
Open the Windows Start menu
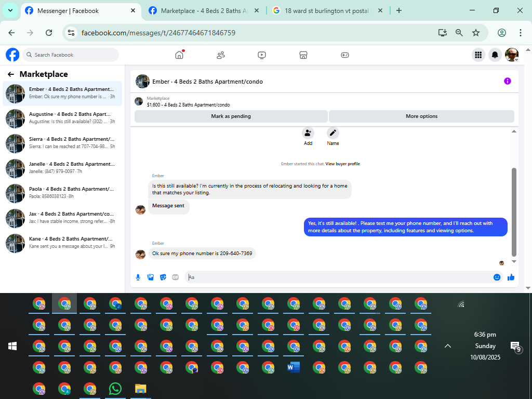[x=12, y=346]
